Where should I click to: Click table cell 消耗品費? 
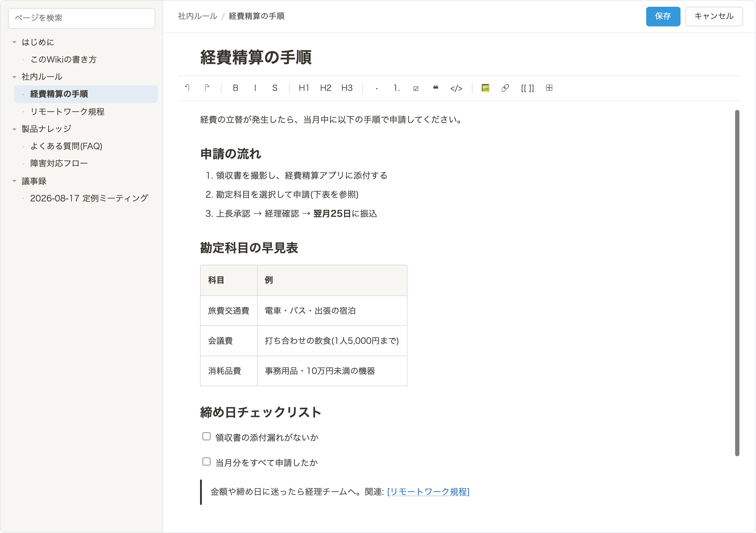229,371
